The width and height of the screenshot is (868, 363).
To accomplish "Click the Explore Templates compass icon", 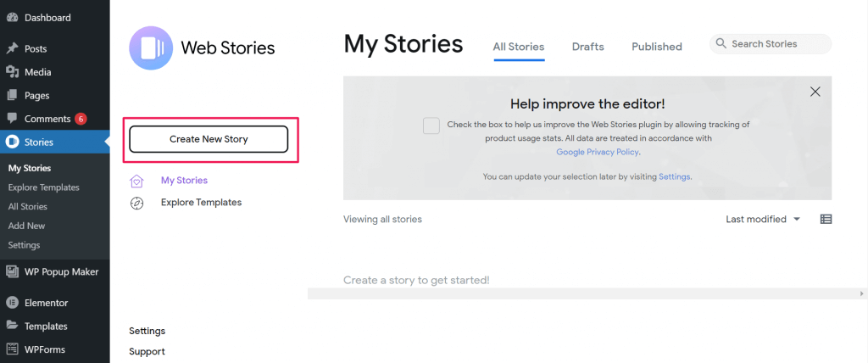I will [136, 203].
